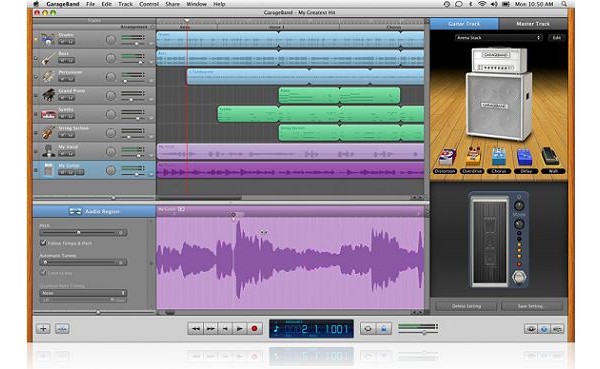Image resolution: width=600 pixels, height=369 pixels.
Task: Open the LCD mode note icon menu
Action: pyautogui.click(x=277, y=329)
